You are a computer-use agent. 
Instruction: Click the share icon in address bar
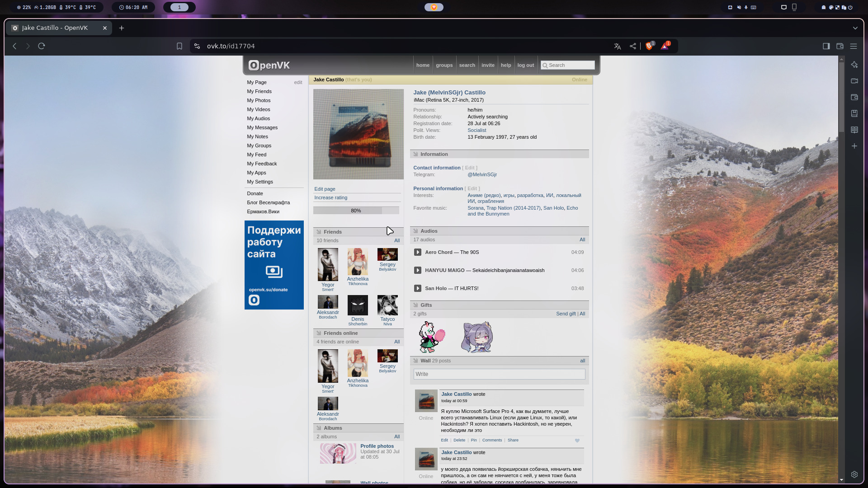point(632,46)
